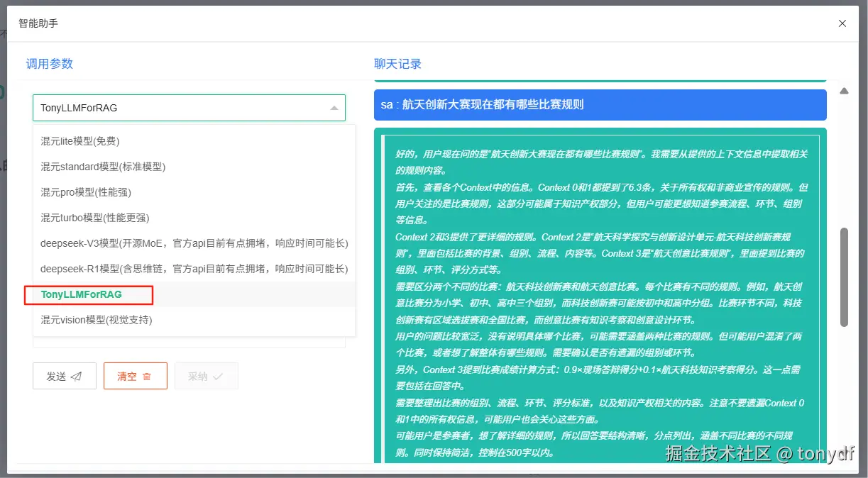Close the 智能助手 dialog with X icon
Image resolution: width=868 pixels, height=478 pixels.
(x=842, y=23)
